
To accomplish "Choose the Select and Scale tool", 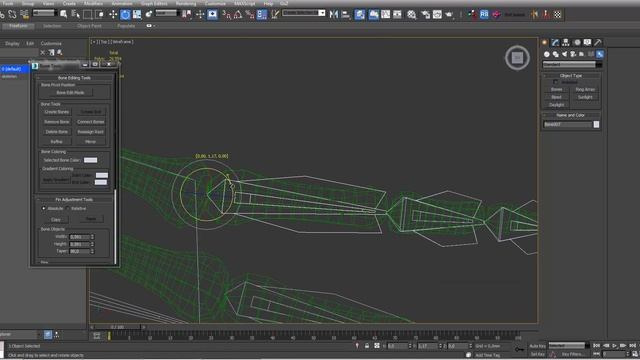I will click(x=137, y=15).
